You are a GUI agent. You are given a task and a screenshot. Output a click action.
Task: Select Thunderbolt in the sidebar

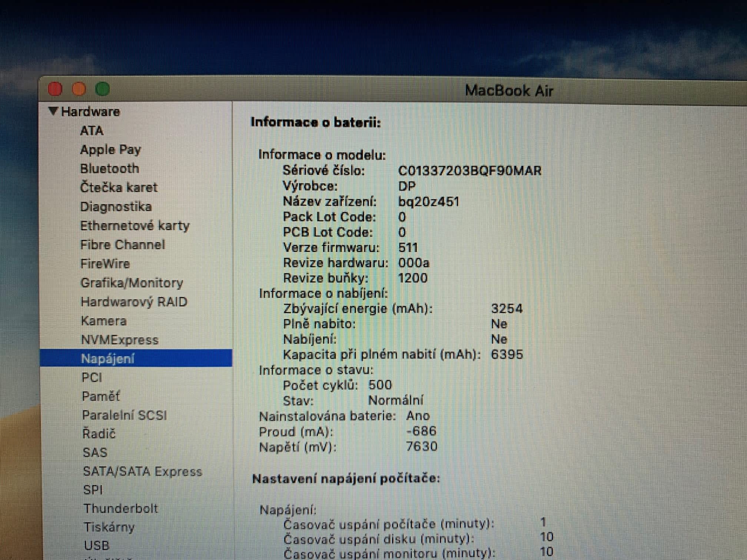click(121, 509)
